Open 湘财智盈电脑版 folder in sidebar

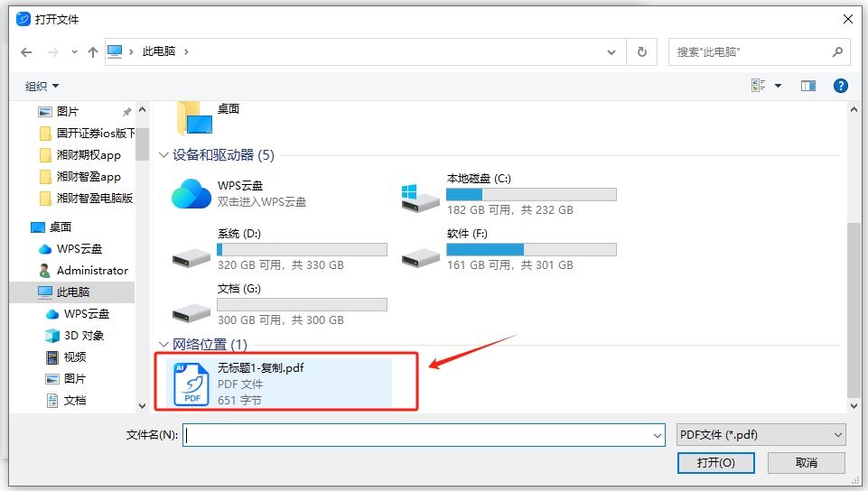pos(87,199)
